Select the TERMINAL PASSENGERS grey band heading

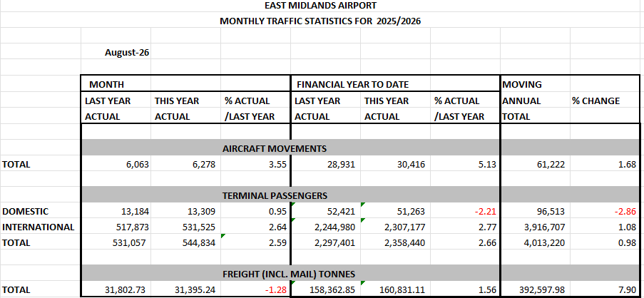point(275,196)
